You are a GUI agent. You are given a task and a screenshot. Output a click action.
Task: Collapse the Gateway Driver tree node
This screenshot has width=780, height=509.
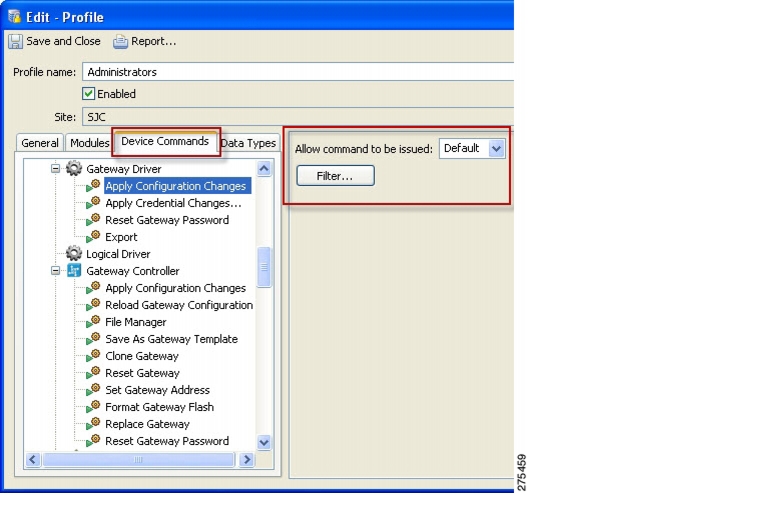[55, 169]
